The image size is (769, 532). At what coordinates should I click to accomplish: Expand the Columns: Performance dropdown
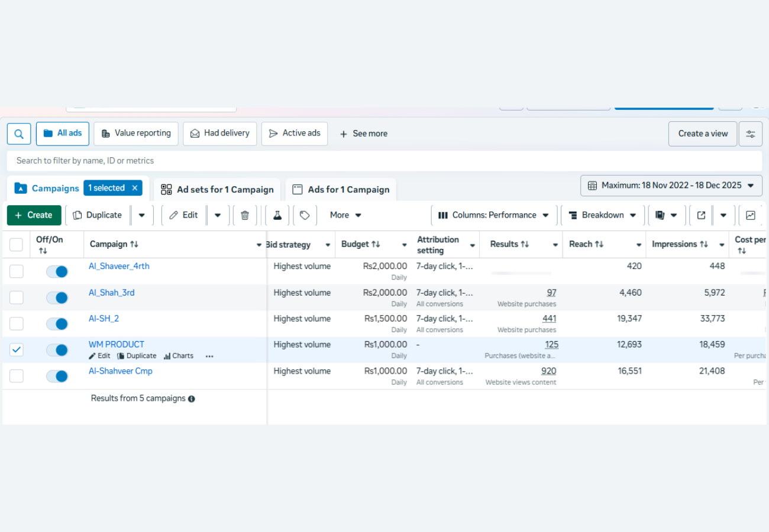pyautogui.click(x=493, y=215)
